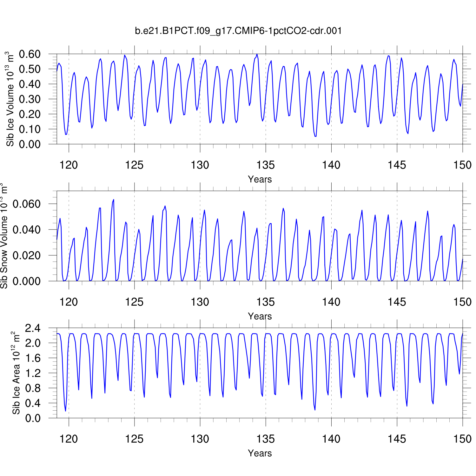Image resolution: width=476 pixels, height=476 pixels.
Task: Click the Years label below ice volume plot
Action: coord(260,179)
